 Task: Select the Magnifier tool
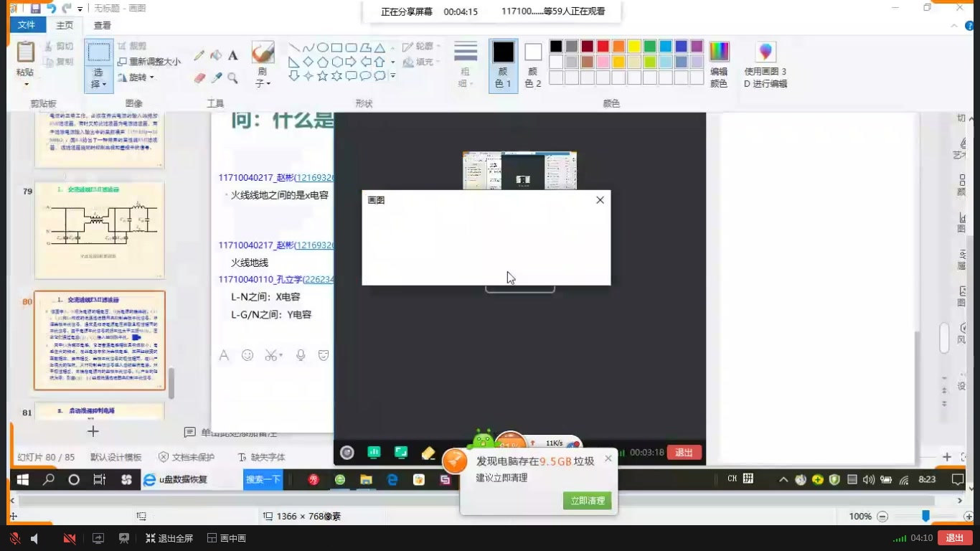coord(233,77)
